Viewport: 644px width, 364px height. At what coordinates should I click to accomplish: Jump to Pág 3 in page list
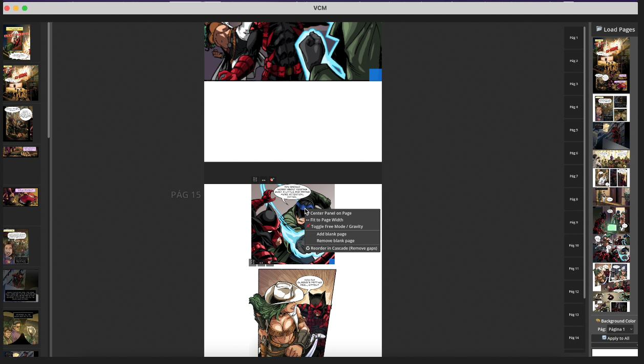(574, 84)
